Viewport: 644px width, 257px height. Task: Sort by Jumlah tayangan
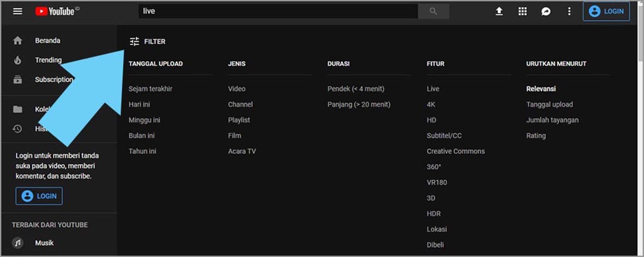coord(552,120)
